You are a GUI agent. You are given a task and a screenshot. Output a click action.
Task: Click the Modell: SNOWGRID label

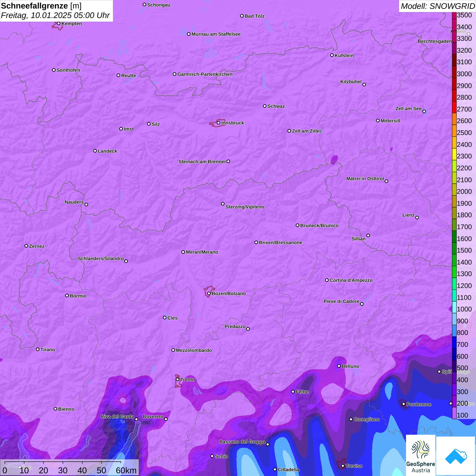point(438,6)
